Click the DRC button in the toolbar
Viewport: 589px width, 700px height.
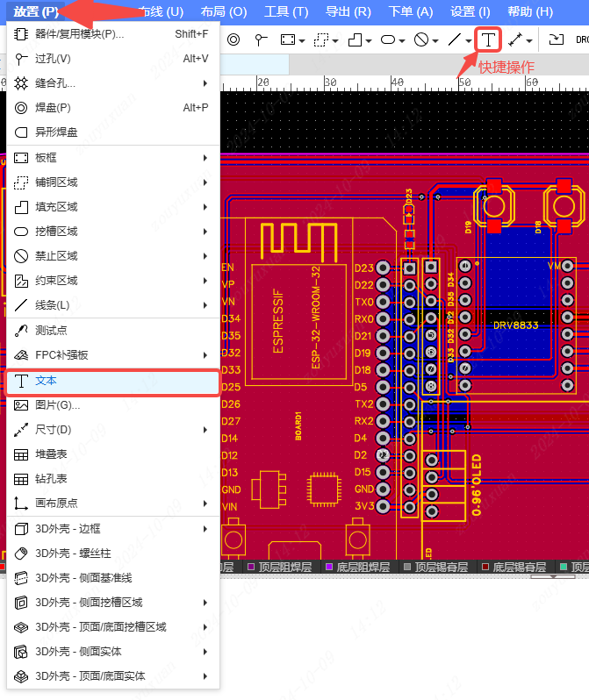click(582, 39)
